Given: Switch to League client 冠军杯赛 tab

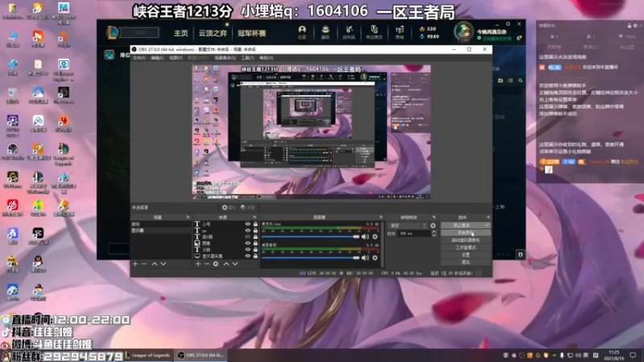Looking at the screenshot, I should (x=252, y=33).
